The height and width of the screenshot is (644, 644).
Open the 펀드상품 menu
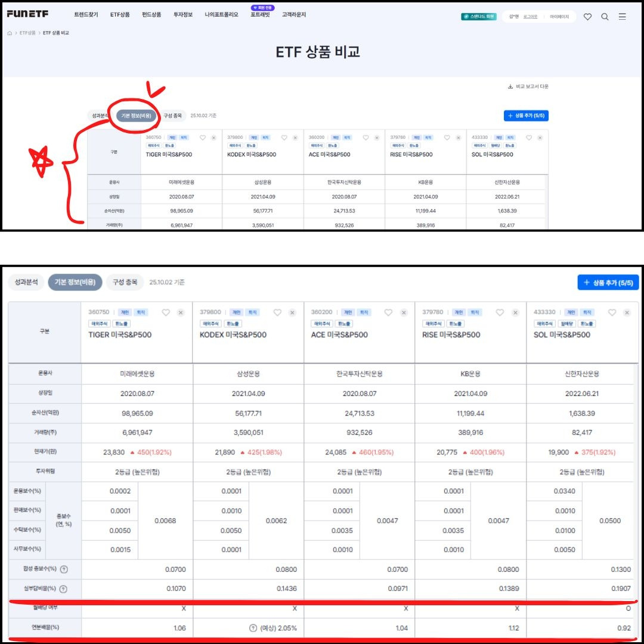(151, 15)
